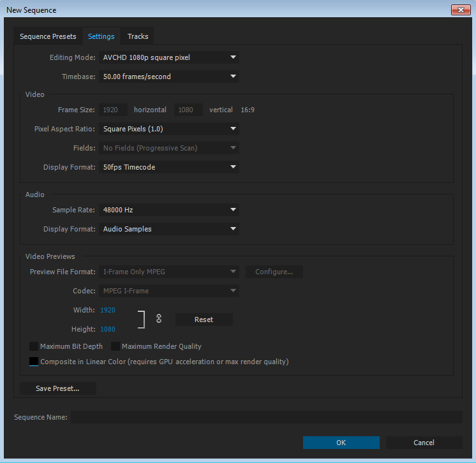Click the OK button

[x=341, y=443]
